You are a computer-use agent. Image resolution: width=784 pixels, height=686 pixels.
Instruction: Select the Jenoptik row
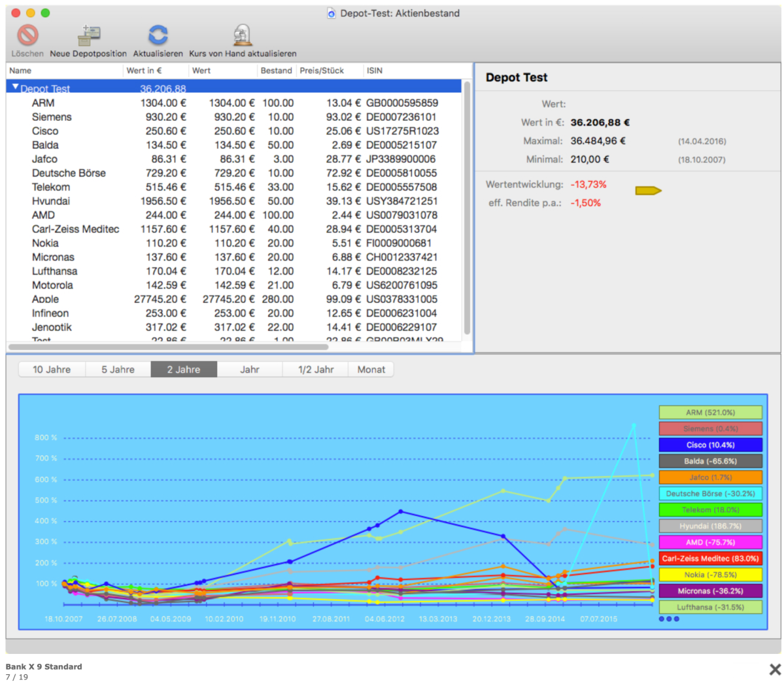coord(234,327)
